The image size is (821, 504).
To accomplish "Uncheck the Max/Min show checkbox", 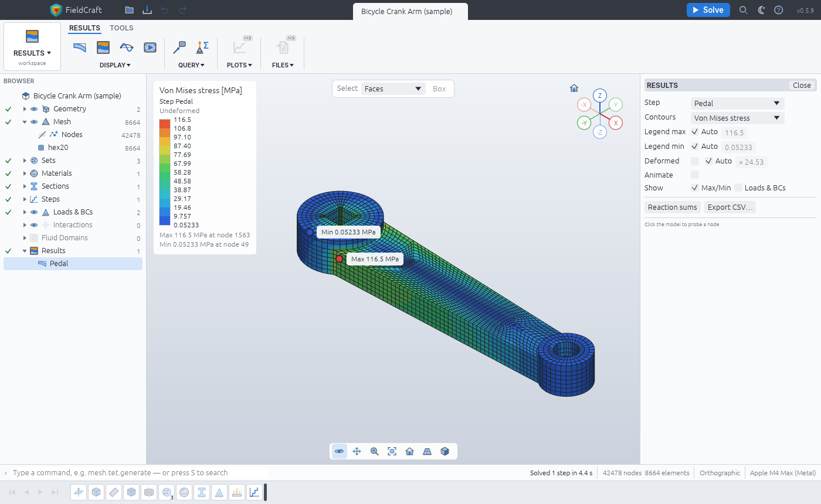I will (x=695, y=188).
